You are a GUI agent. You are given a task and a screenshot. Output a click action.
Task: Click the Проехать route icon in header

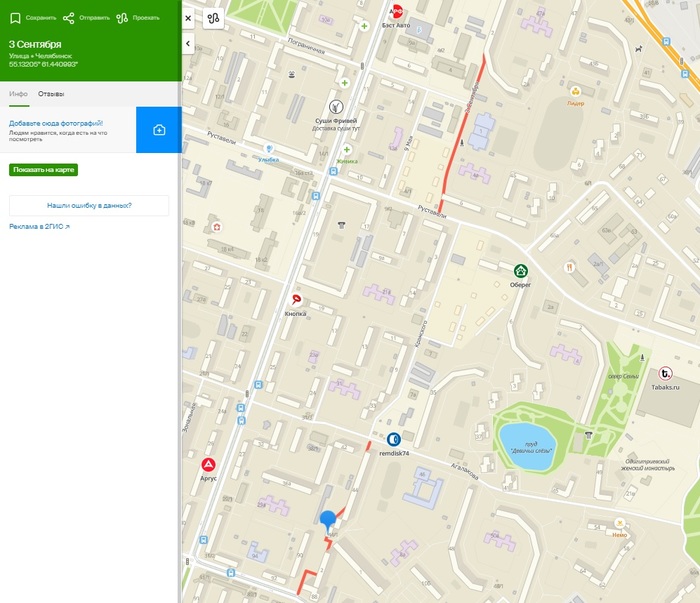tap(122, 18)
